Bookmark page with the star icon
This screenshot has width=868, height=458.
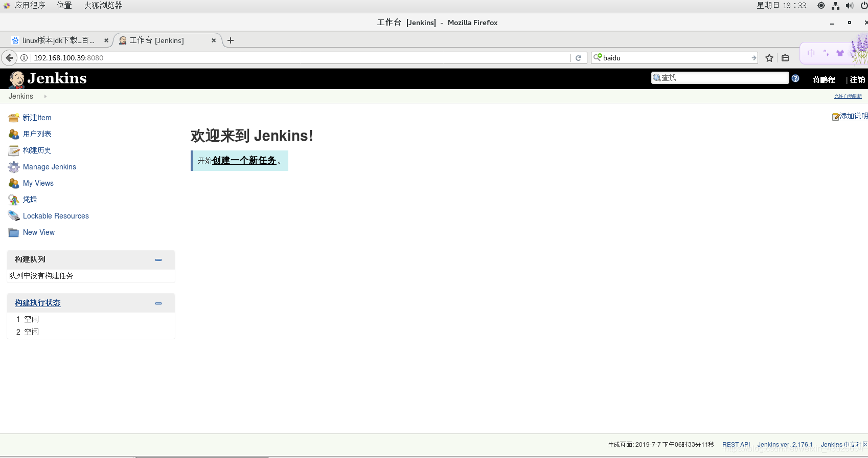coord(769,58)
